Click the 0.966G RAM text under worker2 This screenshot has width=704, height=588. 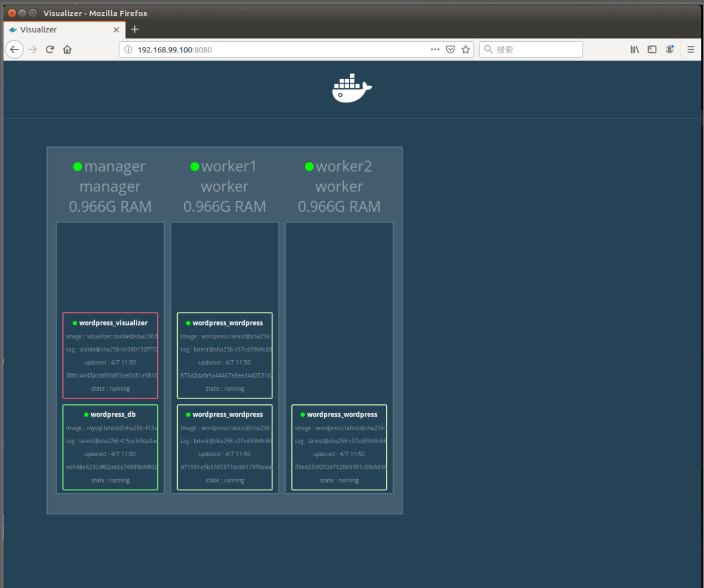tap(340, 207)
